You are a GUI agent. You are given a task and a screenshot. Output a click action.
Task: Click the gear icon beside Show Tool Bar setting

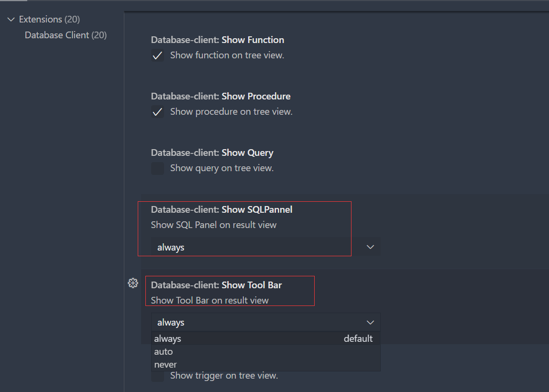pos(133,283)
